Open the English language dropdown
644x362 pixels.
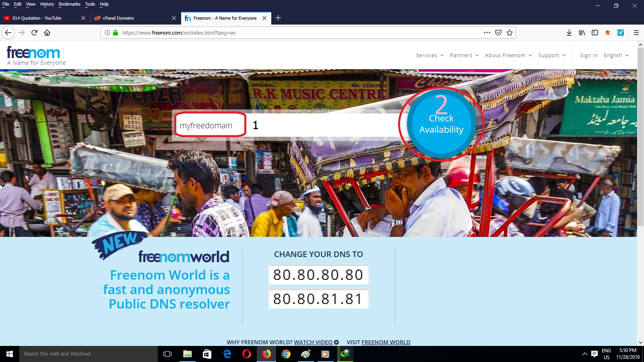click(x=616, y=56)
